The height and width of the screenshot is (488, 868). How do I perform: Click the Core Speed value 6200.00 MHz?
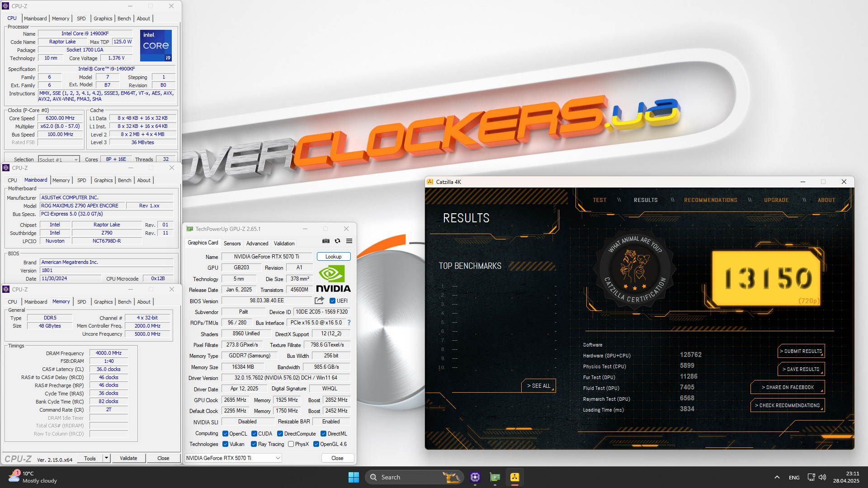(x=60, y=118)
